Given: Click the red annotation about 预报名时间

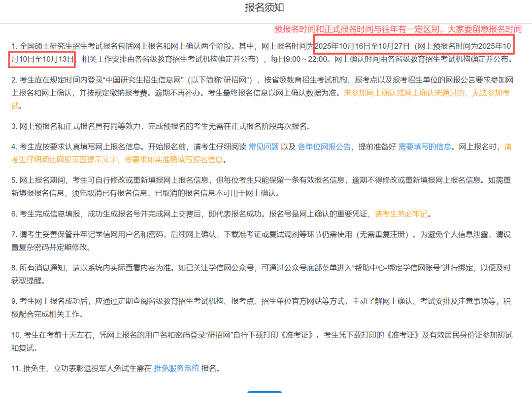Looking at the screenshot, I should pos(398,29).
